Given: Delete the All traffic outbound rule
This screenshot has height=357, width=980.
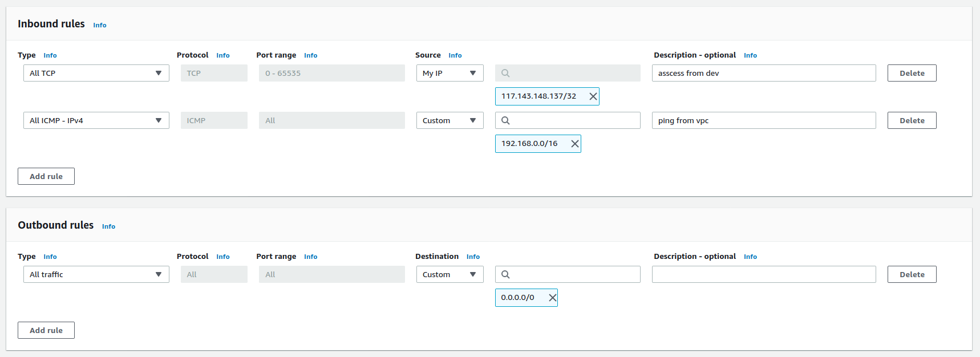Looking at the screenshot, I should (x=912, y=274).
